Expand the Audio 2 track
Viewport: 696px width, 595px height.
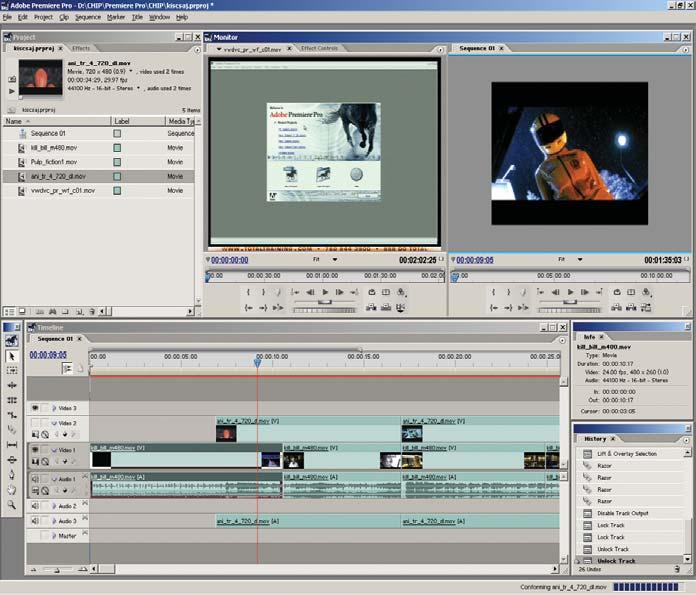pyautogui.click(x=54, y=506)
